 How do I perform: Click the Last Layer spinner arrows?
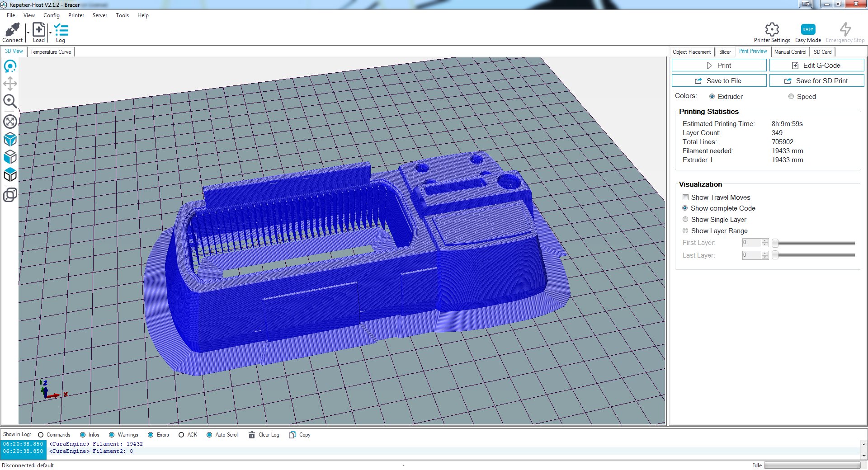click(765, 255)
